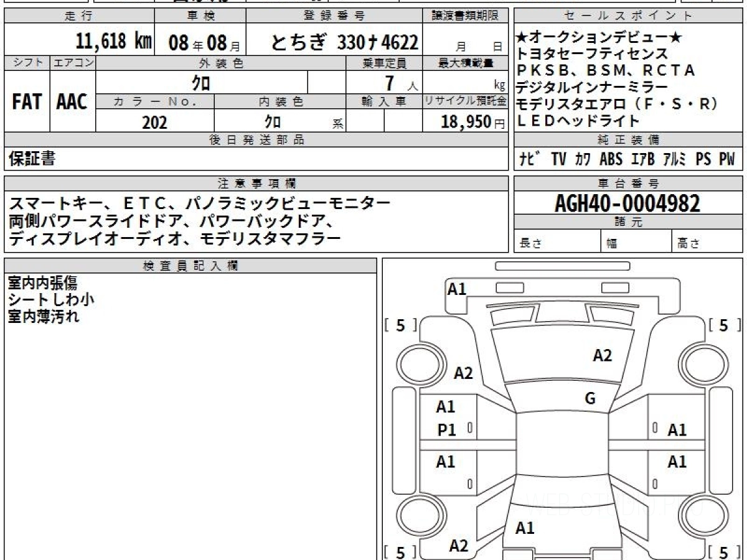Select the 両側パワースライドドア line

172,221
